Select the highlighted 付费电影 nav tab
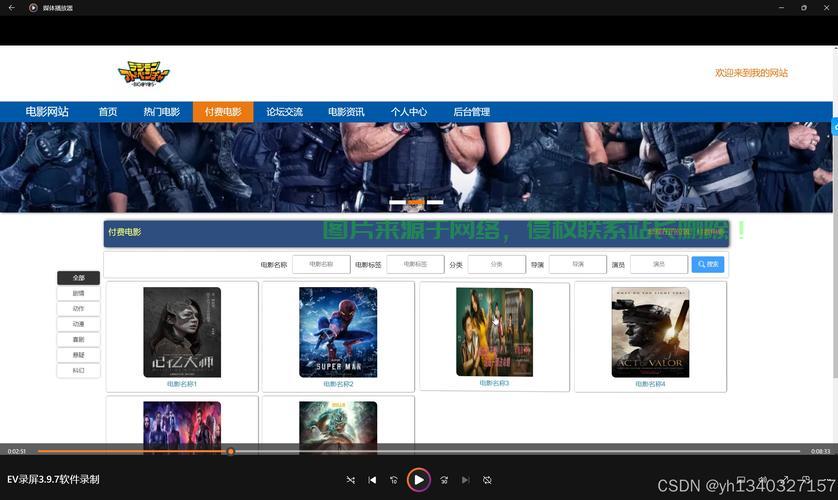Screen dimensions: 838x500 coord(223,112)
